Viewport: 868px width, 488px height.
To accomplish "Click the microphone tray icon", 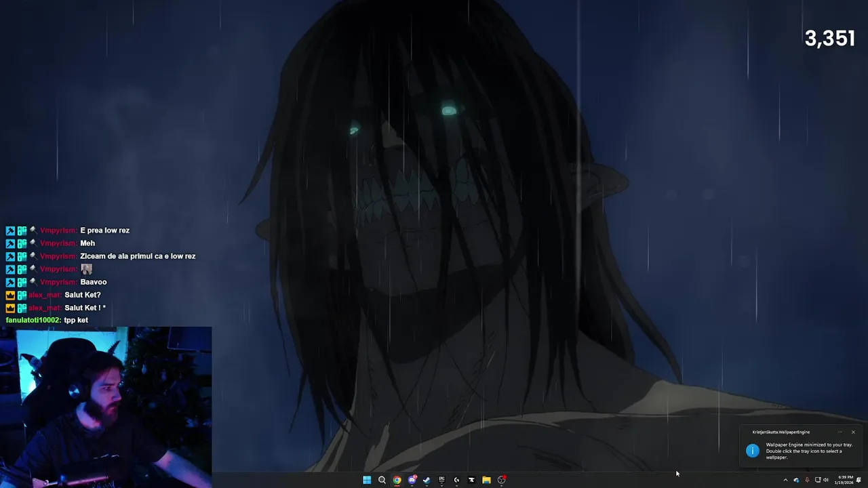I will point(807,480).
